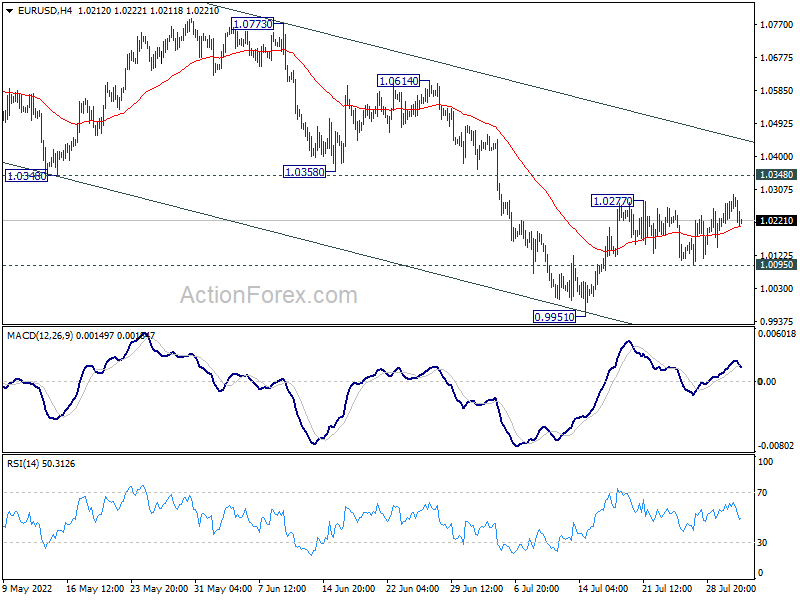Select the 0.99510 low price label

(555, 317)
